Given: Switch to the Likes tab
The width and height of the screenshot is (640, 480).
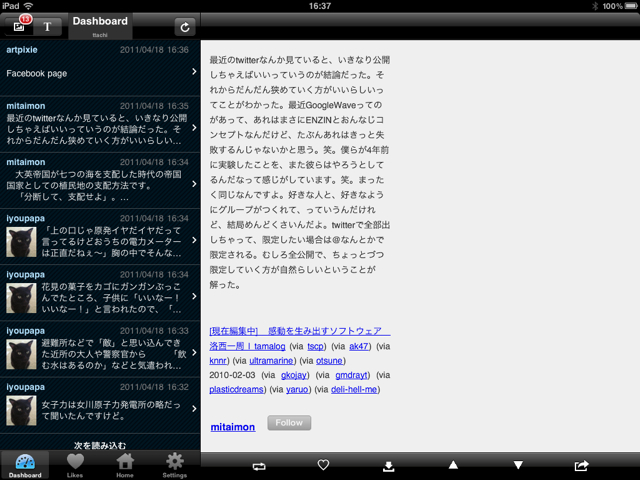Looking at the screenshot, I should coord(75,465).
